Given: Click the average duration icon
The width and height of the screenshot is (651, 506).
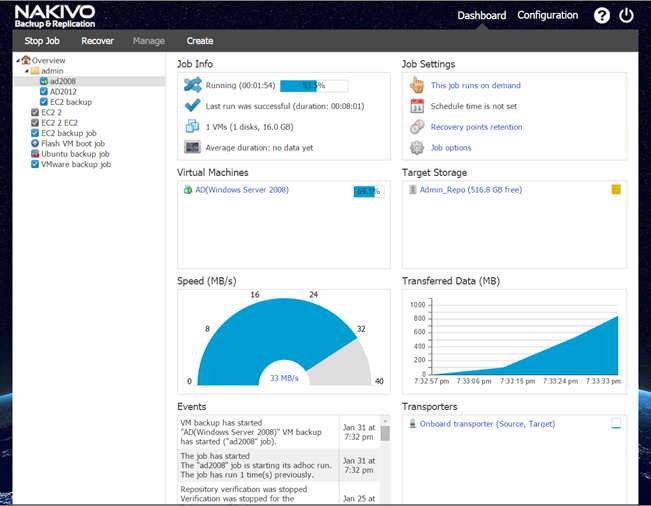Looking at the screenshot, I should click(x=192, y=147).
